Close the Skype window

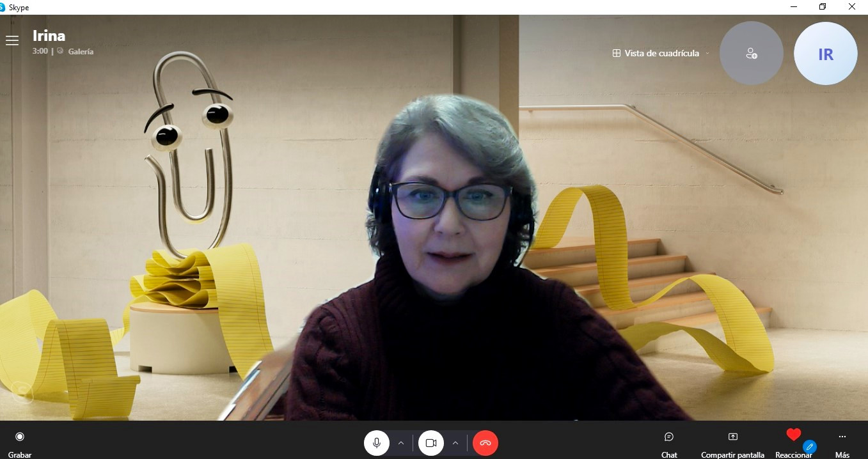coord(852,7)
